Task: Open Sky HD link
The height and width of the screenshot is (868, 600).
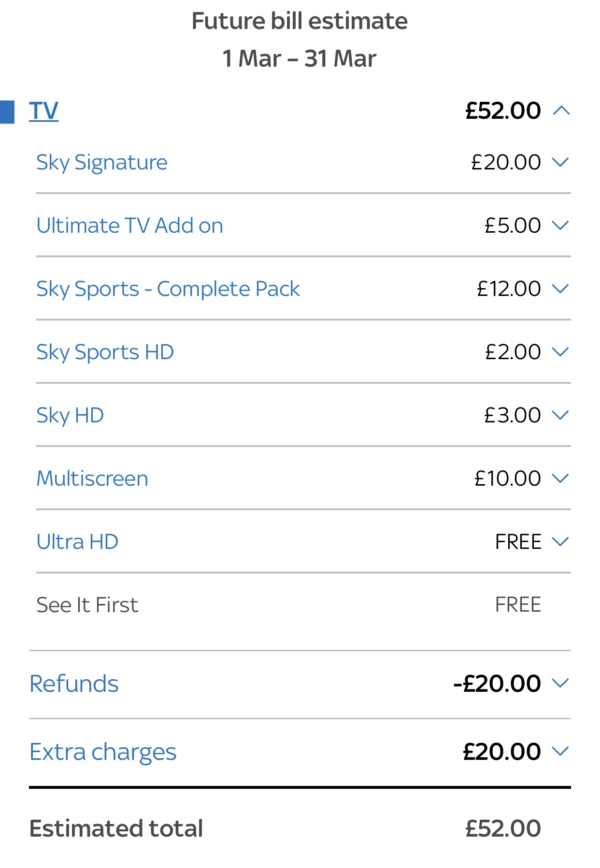Action: pyautogui.click(x=71, y=416)
